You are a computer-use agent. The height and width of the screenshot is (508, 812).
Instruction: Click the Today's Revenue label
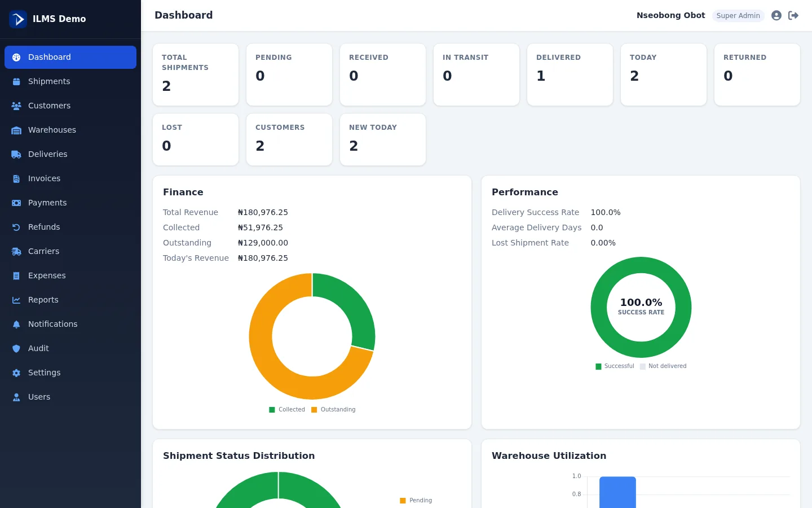coord(196,258)
